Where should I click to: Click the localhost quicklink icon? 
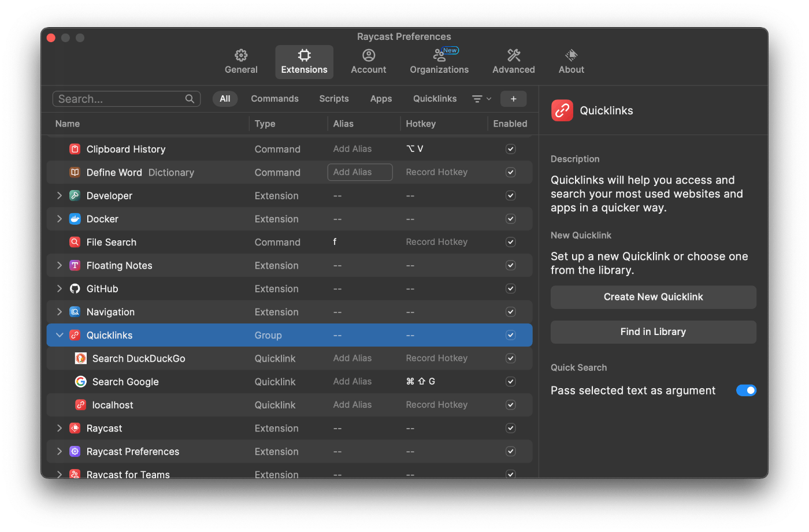(81, 405)
